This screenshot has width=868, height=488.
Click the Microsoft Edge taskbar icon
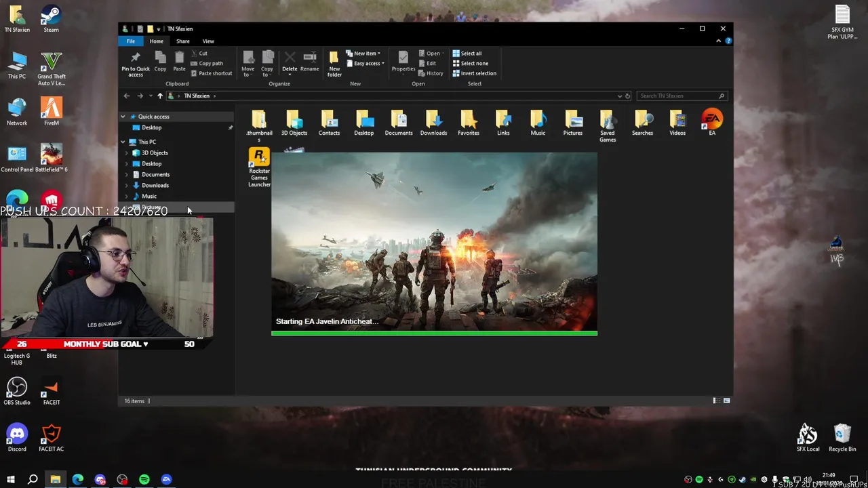point(77,479)
